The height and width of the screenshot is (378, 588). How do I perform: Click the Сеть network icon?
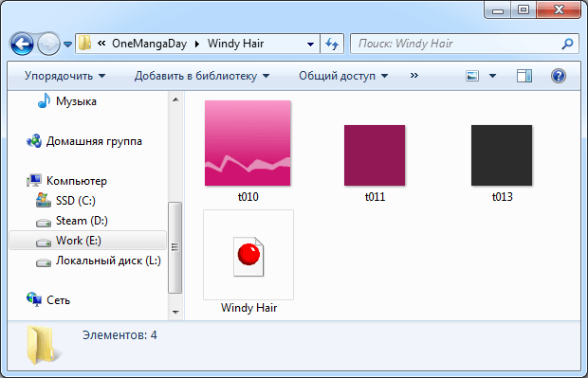tap(34, 299)
